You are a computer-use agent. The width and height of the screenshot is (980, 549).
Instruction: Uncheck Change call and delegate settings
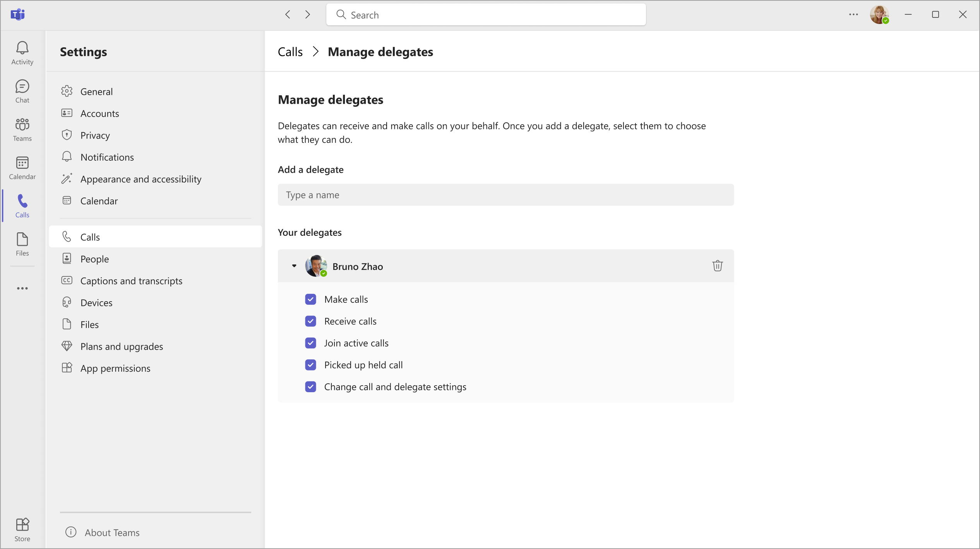pos(310,387)
